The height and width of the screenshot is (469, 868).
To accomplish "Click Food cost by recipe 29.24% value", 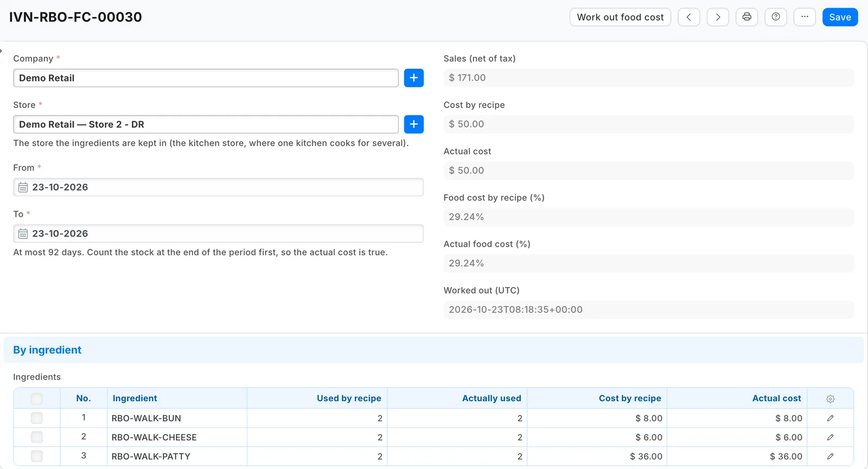I will tap(649, 217).
